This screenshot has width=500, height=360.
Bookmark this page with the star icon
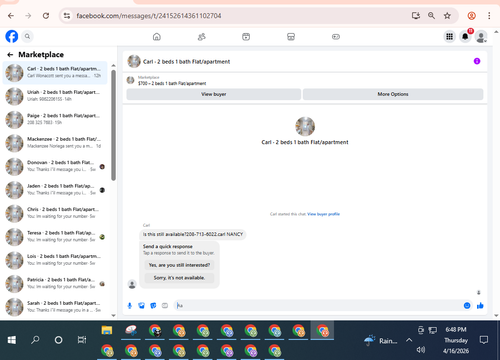pyautogui.click(x=447, y=16)
